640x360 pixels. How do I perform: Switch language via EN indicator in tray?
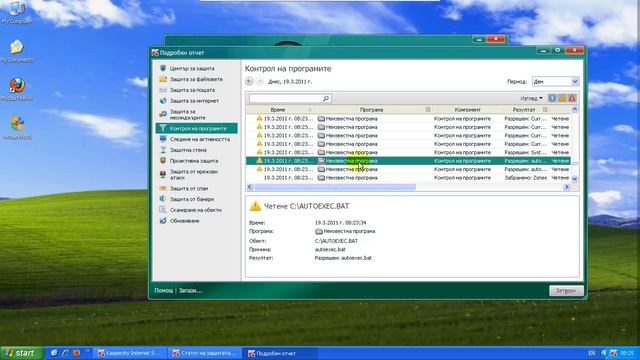[591, 353]
